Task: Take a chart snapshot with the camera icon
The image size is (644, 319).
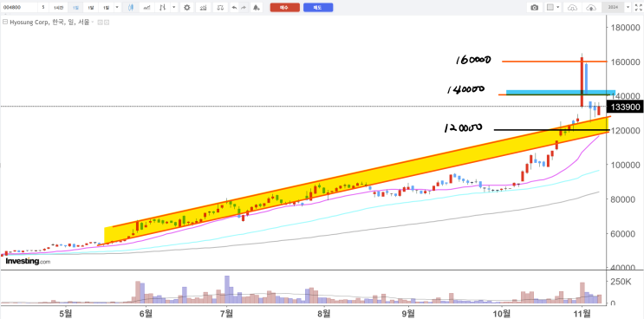Action: [x=534, y=8]
